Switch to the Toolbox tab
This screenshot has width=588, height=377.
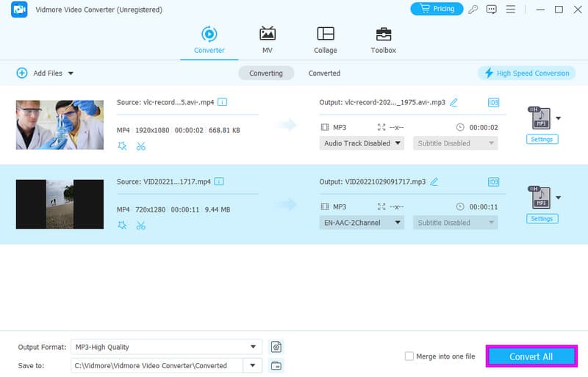click(383, 40)
